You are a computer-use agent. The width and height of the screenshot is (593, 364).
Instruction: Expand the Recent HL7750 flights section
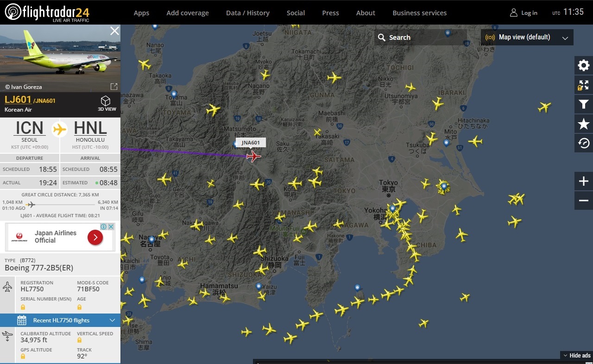(x=60, y=320)
